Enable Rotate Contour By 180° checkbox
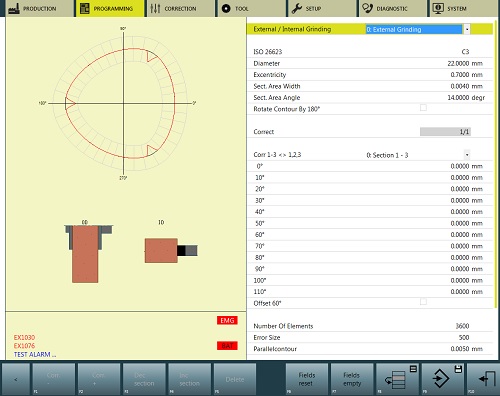 coord(423,108)
